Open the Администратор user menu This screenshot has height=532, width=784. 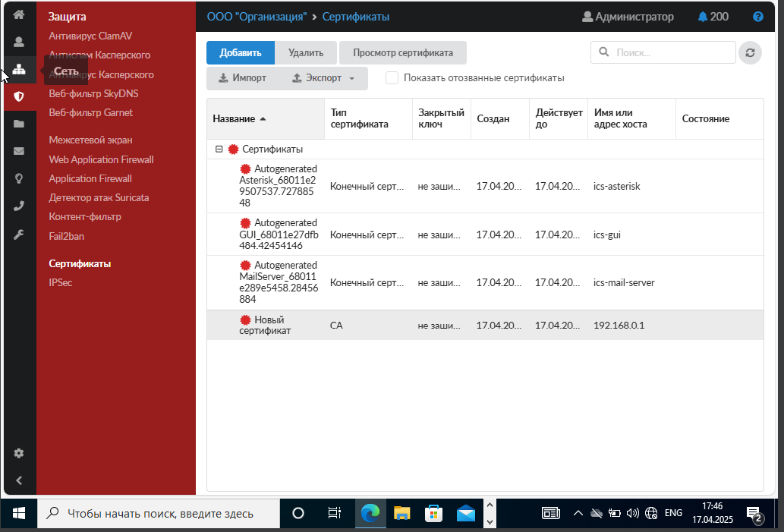(x=628, y=17)
